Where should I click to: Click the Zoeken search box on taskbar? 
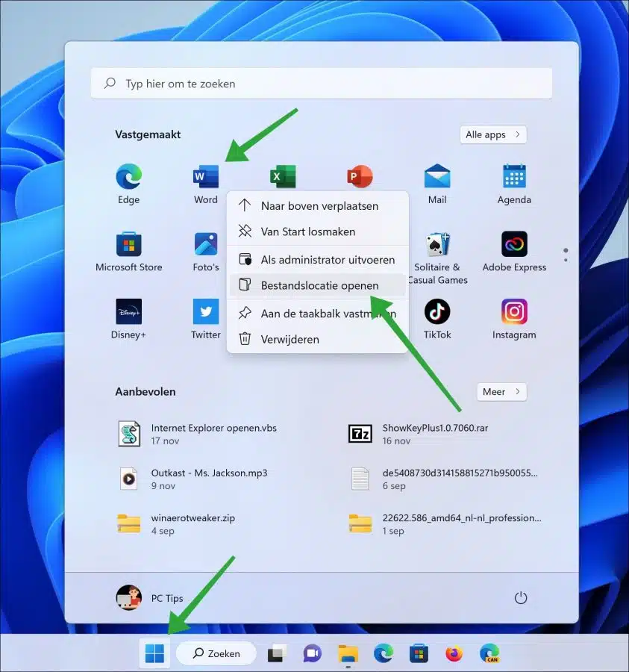click(x=216, y=653)
